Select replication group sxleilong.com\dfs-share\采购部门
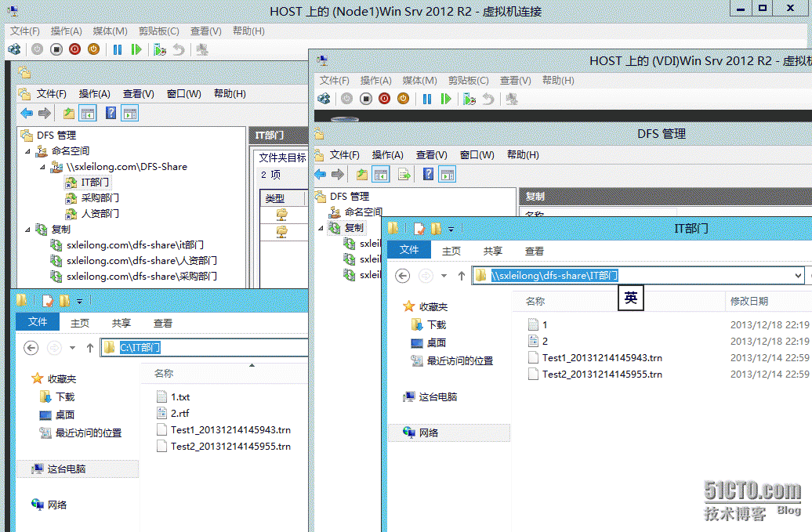Viewport: 812px width, 532px height. (x=133, y=277)
